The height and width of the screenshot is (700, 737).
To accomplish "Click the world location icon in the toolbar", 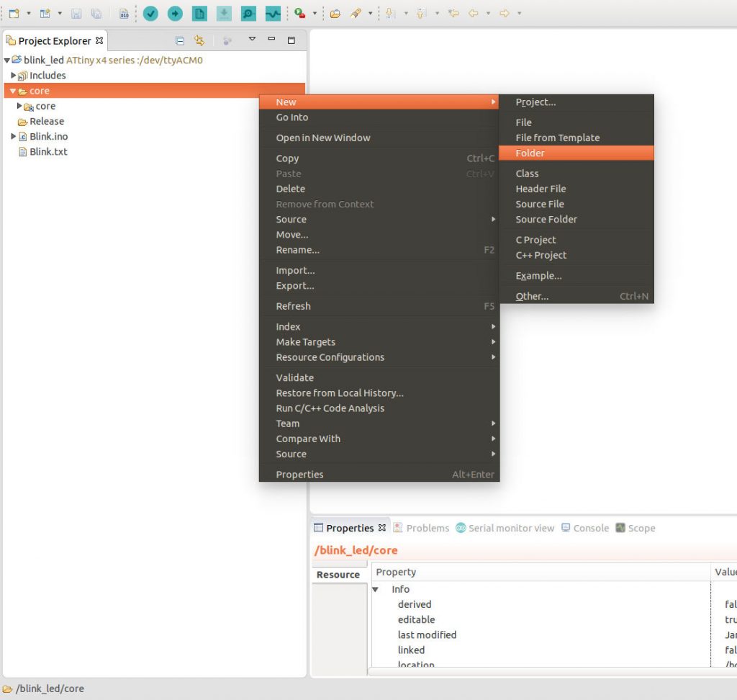I will [300, 13].
